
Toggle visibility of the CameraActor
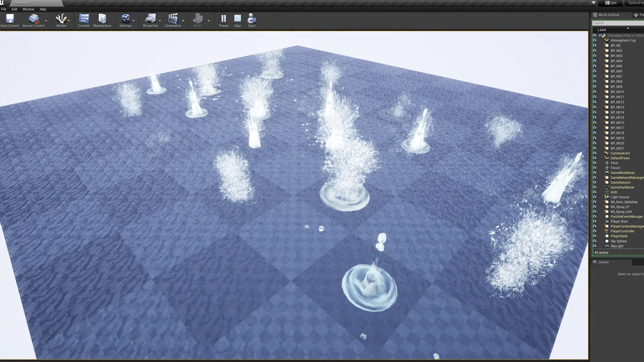pyautogui.click(x=595, y=153)
